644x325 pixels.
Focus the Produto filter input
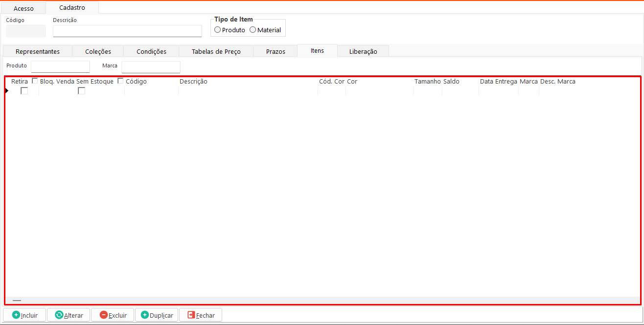(x=60, y=66)
